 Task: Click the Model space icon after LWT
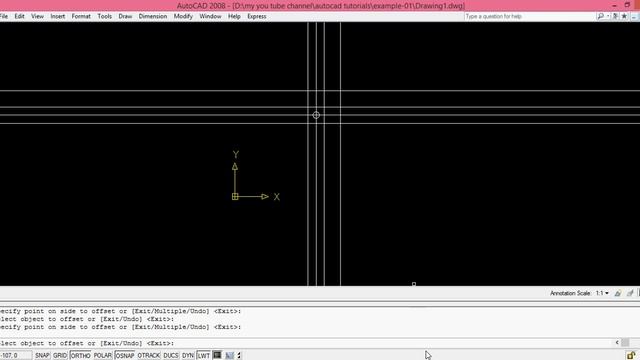click(x=217, y=355)
